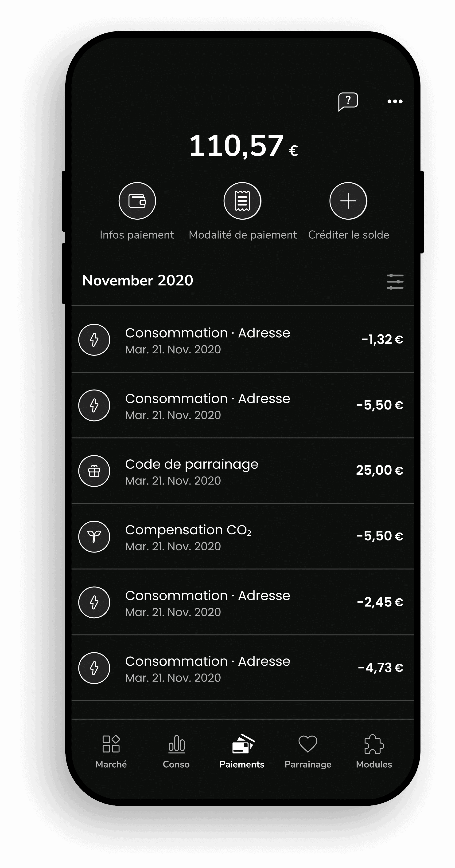The height and width of the screenshot is (868, 455).
Task: Tap the receipt Modalité de paiement icon
Action: coord(242,201)
